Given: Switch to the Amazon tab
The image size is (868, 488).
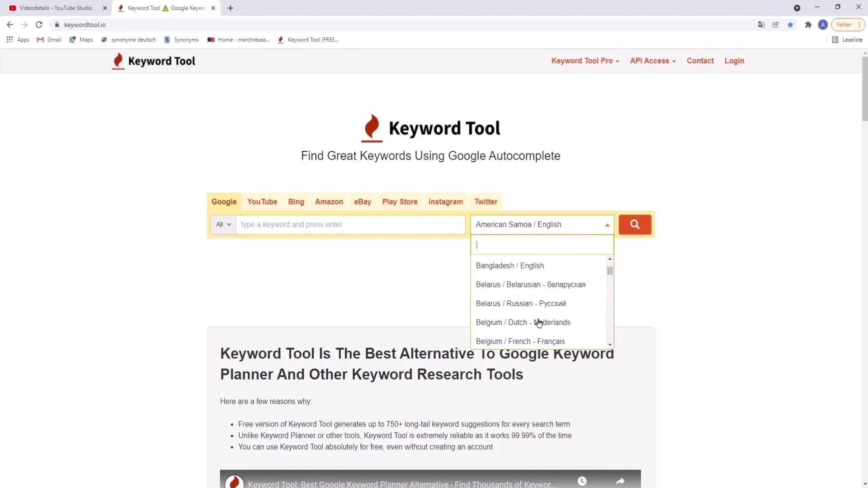Looking at the screenshot, I should pos(329,202).
